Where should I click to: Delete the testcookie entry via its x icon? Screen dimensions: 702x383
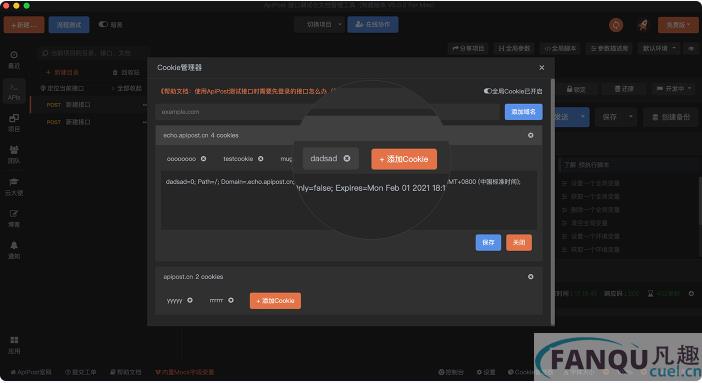click(x=261, y=159)
